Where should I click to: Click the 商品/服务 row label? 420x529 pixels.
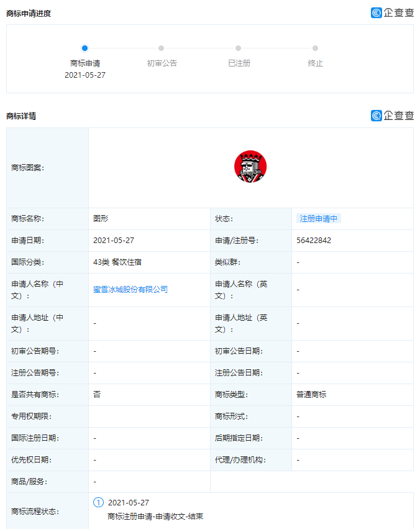click(29, 482)
